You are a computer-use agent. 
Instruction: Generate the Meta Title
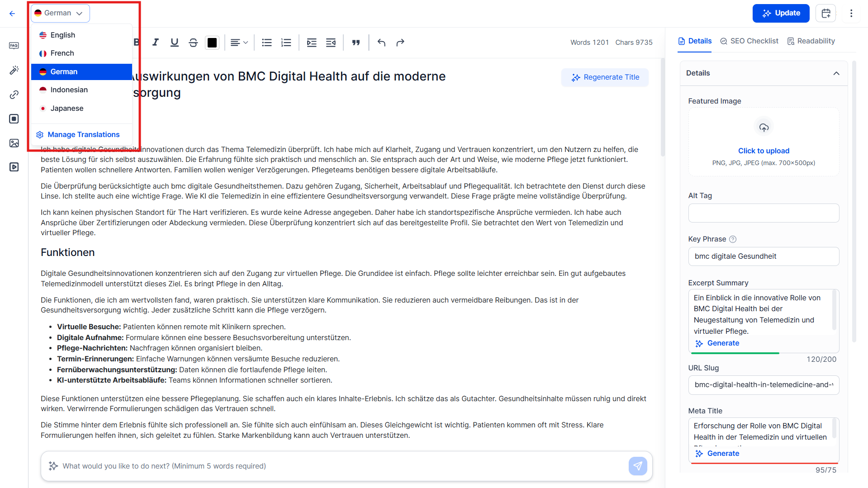(717, 454)
